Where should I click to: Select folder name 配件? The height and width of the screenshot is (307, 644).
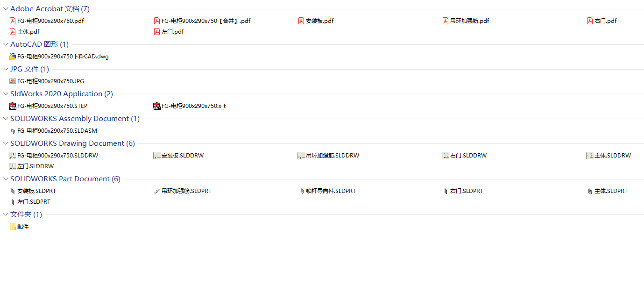tap(23, 227)
